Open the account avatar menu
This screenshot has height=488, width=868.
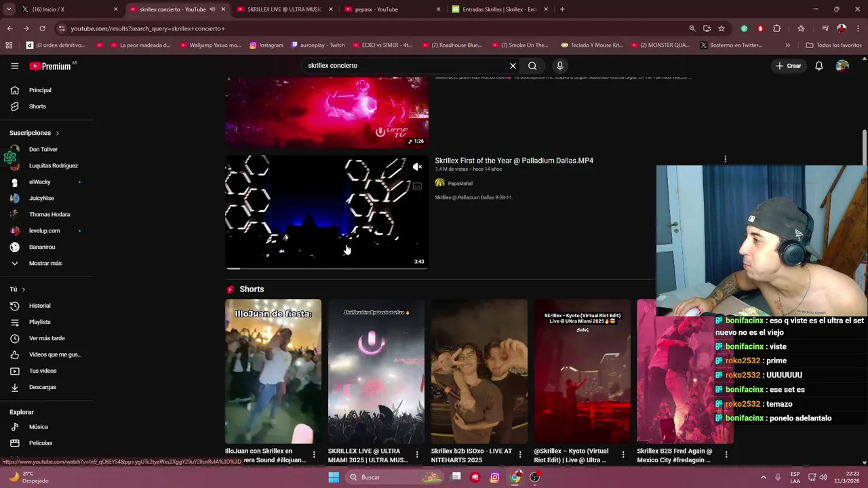click(842, 66)
